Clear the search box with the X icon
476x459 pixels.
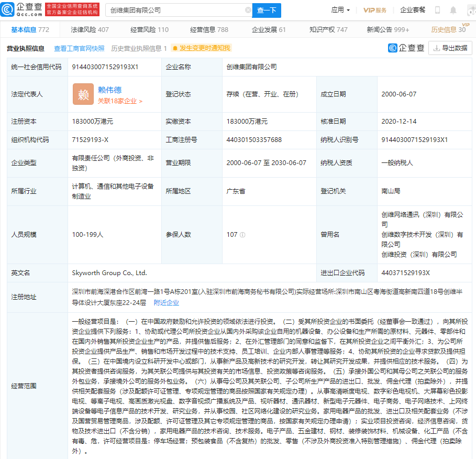pos(248,10)
